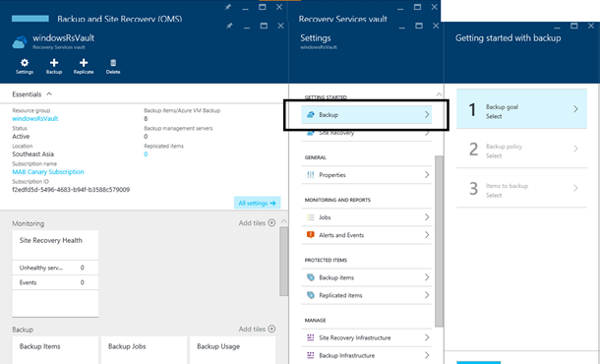Viewport: 600px width, 364px height.
Task: Click the Settings blade vertical scrollbar
Action: [439, 241]
